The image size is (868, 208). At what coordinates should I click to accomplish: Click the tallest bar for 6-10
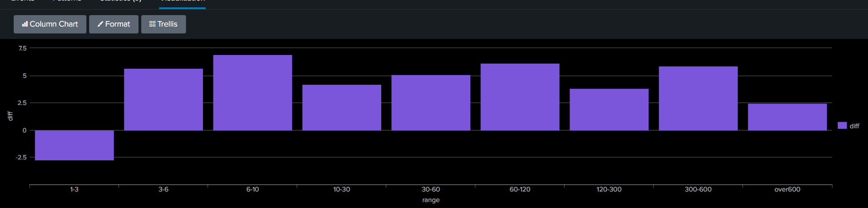point(253,93)
